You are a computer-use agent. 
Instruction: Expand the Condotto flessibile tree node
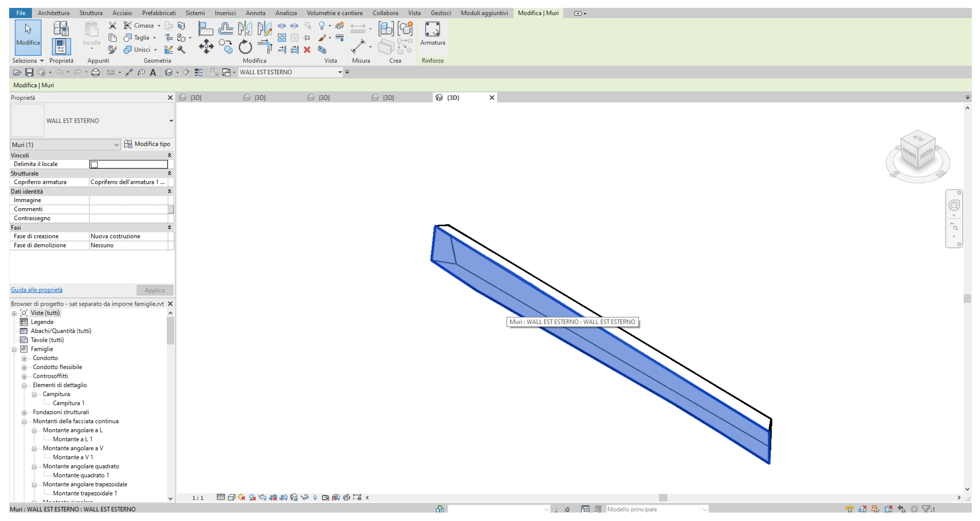tap(24, 368)
